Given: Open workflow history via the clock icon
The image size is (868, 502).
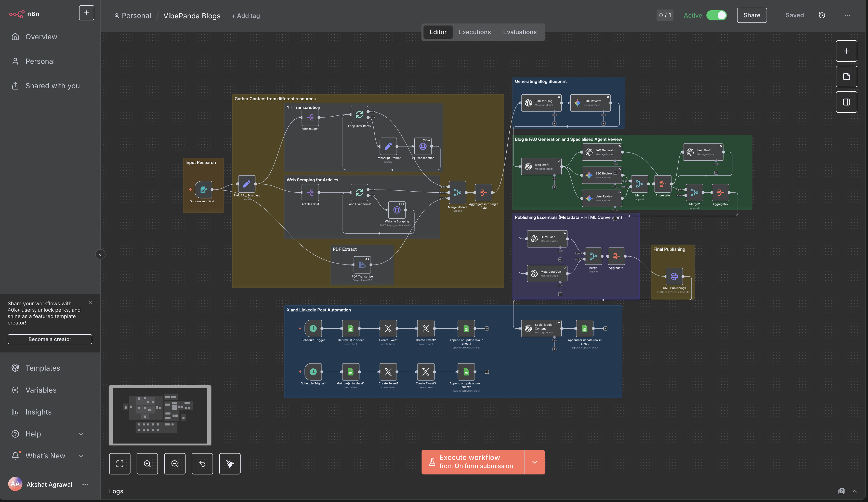Looking at the screenshot, I should (822, 15).
